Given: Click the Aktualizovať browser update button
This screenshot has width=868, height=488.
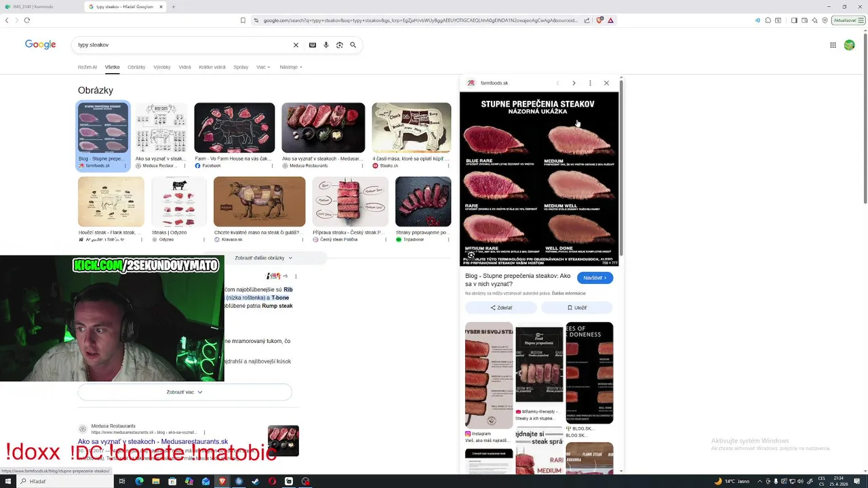Looking at the screenshot, I should point(848,20).
